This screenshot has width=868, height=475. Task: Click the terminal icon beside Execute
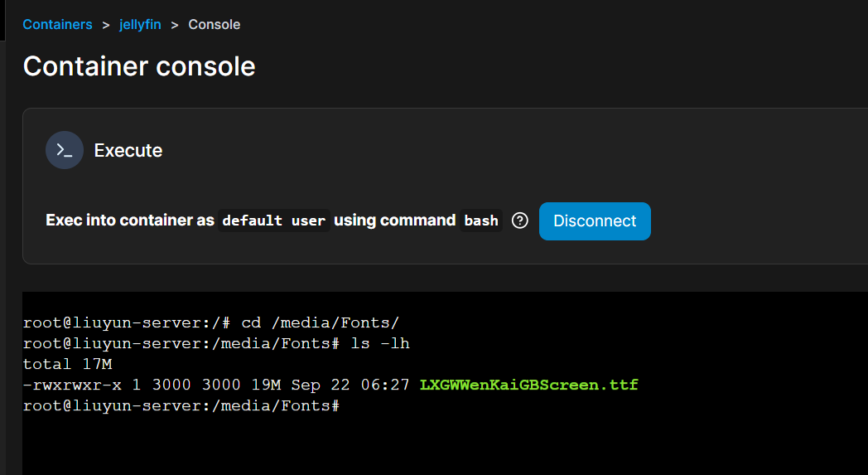pos(65,150)
